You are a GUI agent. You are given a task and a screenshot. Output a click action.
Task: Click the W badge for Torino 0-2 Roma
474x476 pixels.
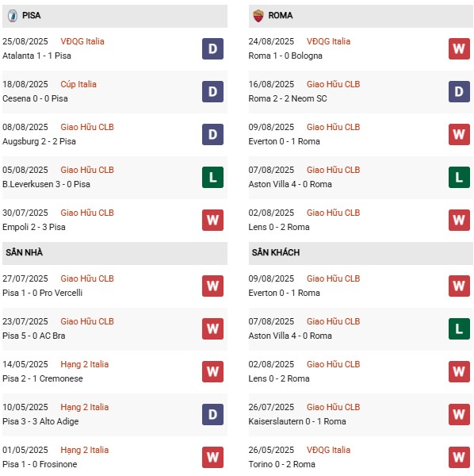459,457
